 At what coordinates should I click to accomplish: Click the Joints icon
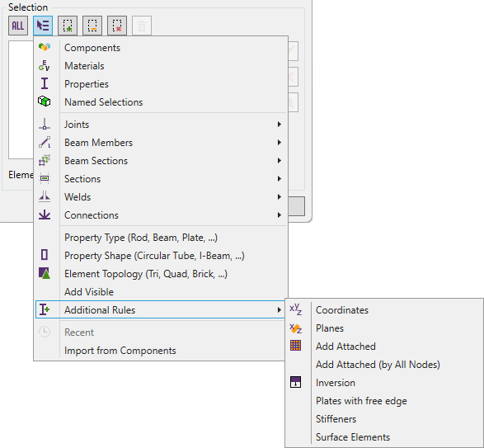click(45, 124)
